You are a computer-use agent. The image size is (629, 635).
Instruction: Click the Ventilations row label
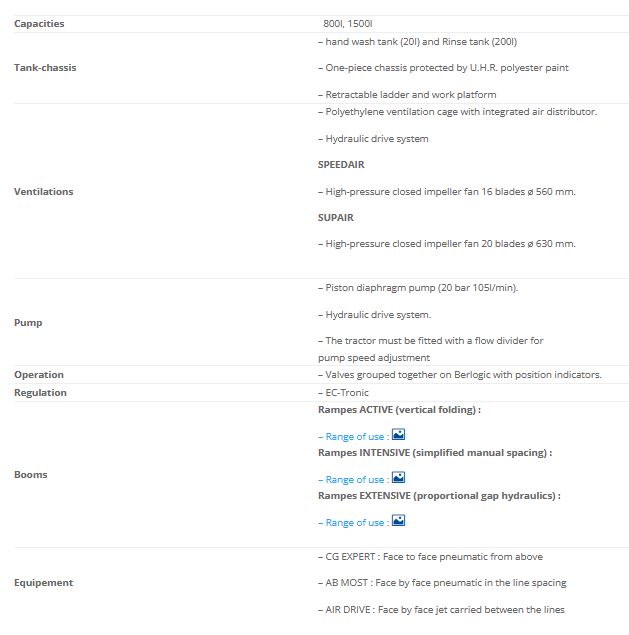point(44,191)
